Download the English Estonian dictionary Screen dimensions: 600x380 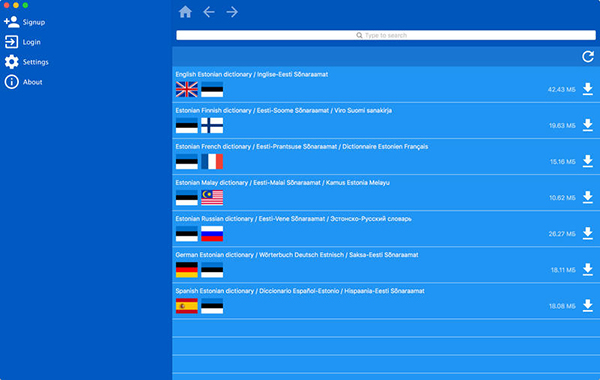click(x=588, y=89)
